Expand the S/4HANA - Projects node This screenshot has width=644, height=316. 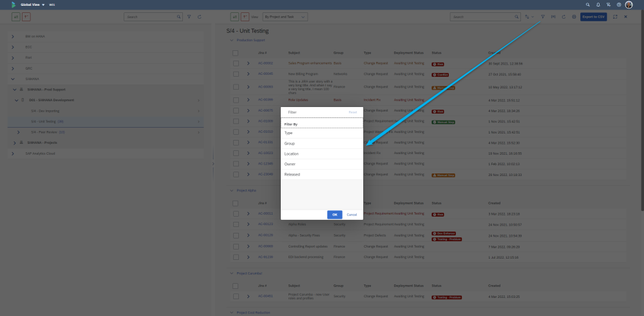(14, 143)
